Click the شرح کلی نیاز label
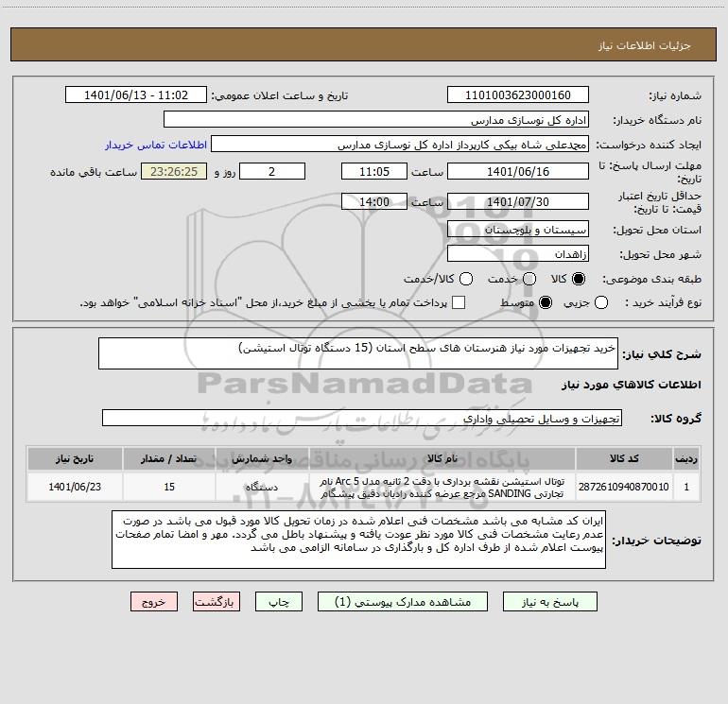The width and height of the screenshot is (728, 704). point(662,354)
